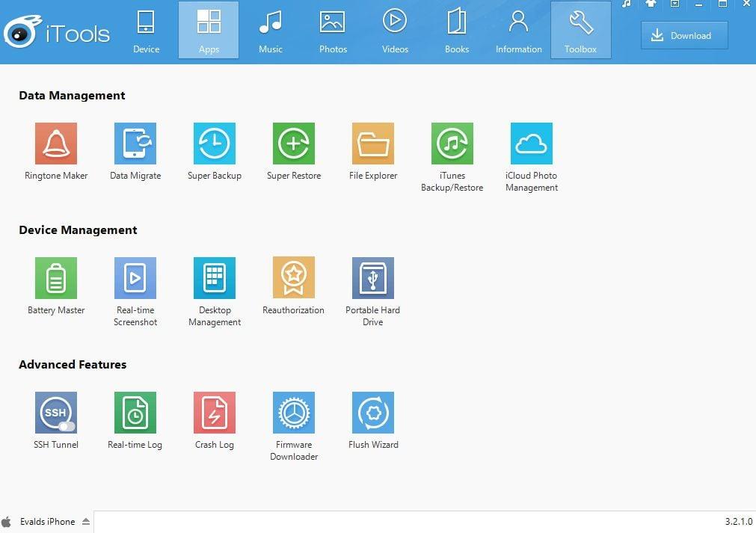Screen dimensions: 756x533
Task: Switch to the Device tab
Action: point(146,30)
